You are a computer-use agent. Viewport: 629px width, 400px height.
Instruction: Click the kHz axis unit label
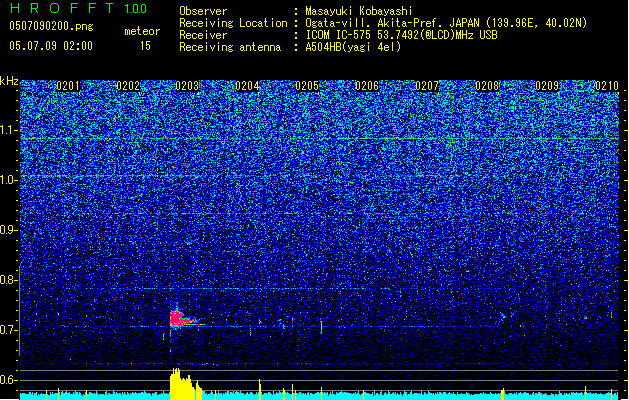pyautogui.click(x=9, y=81)
